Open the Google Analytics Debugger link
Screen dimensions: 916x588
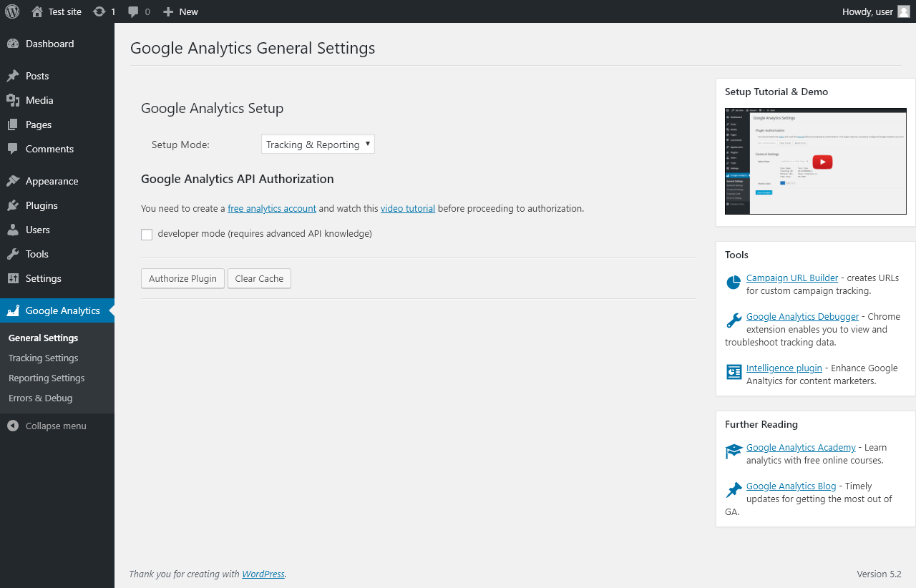click(803, 316)
